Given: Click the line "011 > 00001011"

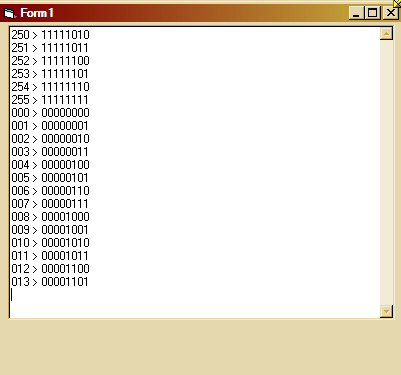Looking at the screenshot, I should click(x=50, y=256).
